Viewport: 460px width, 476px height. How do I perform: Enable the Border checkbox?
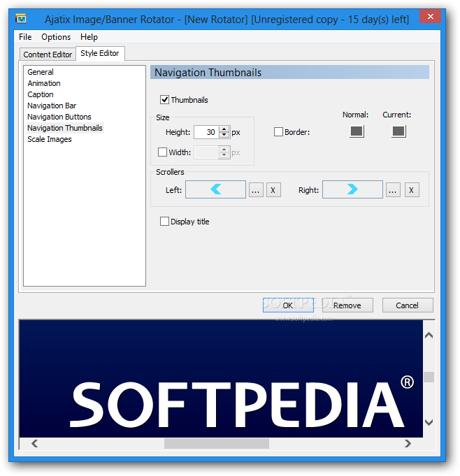click(278, 131)
